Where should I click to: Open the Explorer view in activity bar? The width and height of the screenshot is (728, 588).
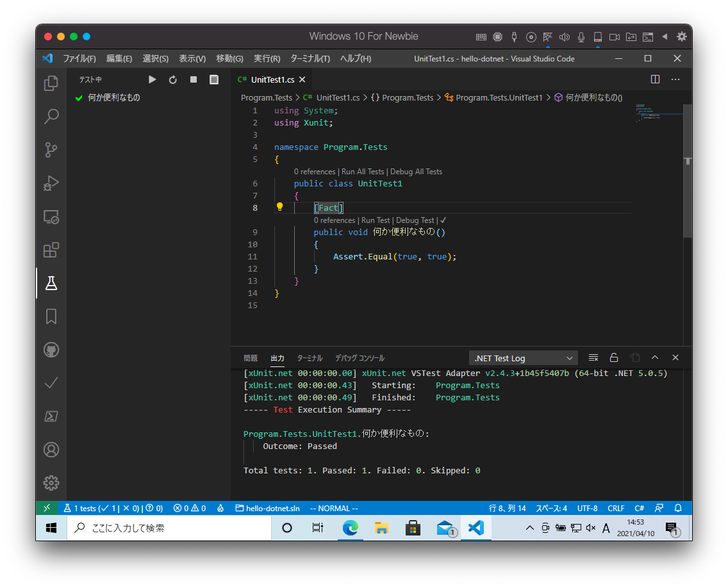click(51, 83)
